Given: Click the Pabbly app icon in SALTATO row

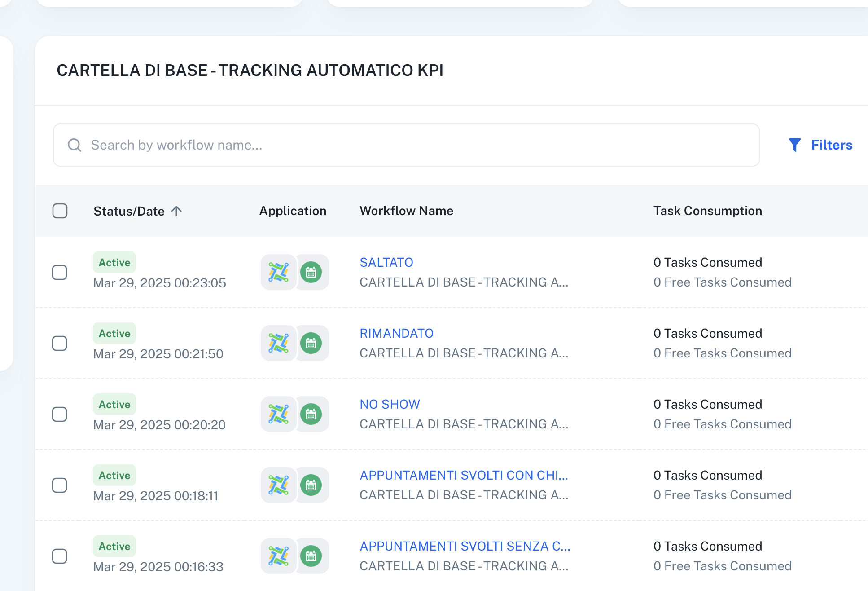Looking at the screenshot, I should coord(278,272).
